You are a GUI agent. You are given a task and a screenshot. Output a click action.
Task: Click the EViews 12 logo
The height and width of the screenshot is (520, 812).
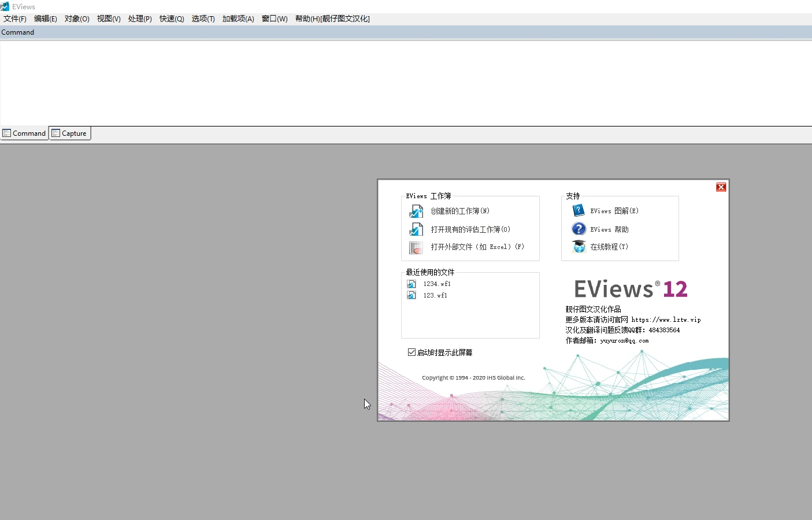pyautogui.click(x=631, y=288)
